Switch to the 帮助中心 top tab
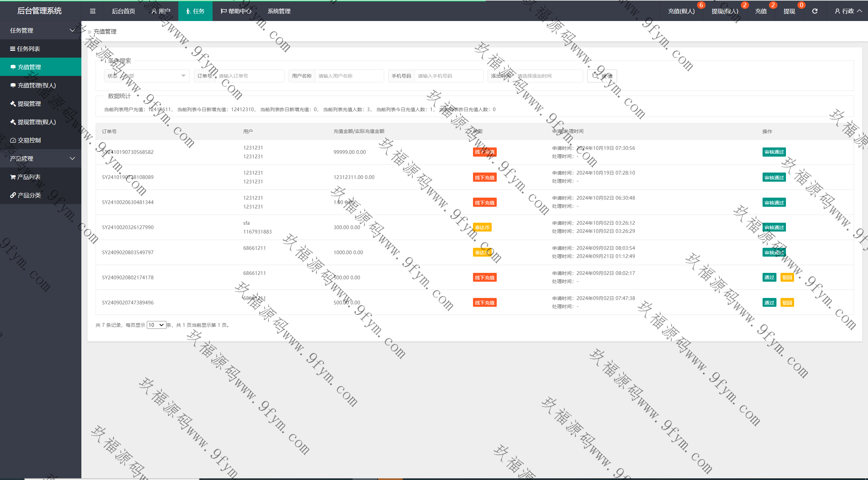The image size is (868, 480). pyautogui.click(x=236, y=11)
